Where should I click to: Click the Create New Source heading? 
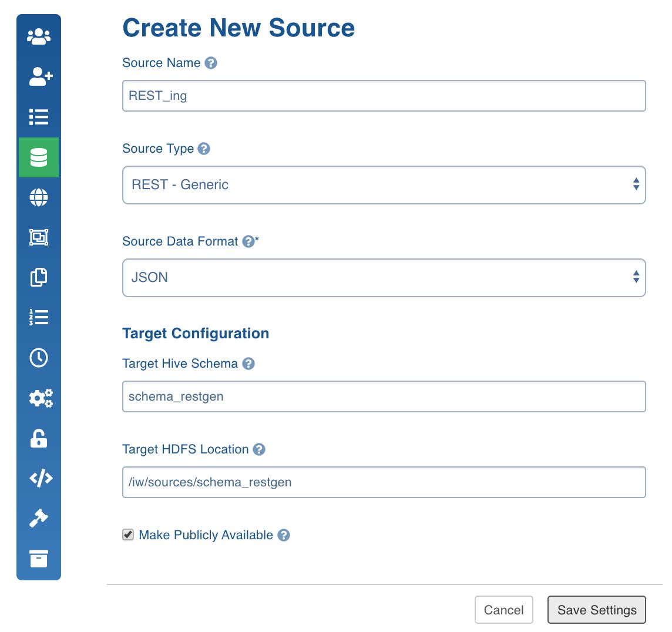[x=238, y=28]
